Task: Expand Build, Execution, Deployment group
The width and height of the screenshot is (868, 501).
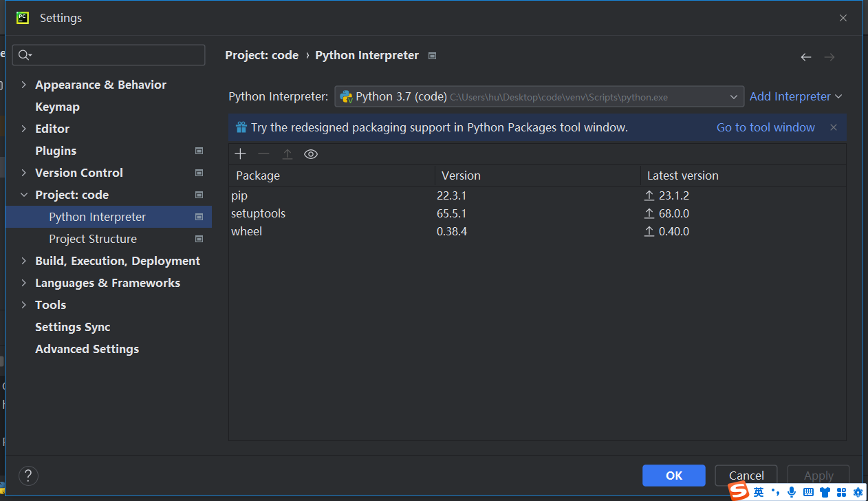Action: tap(24, 261)
